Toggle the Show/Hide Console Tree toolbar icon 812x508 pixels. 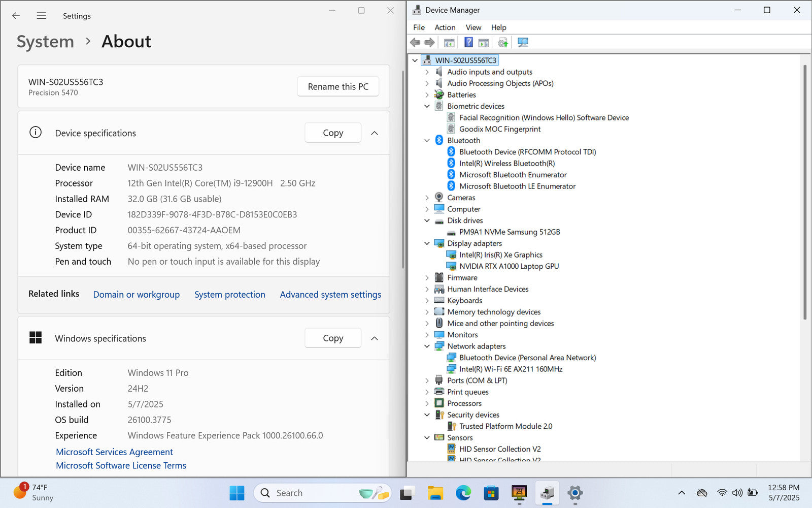(x=449, y=42)
